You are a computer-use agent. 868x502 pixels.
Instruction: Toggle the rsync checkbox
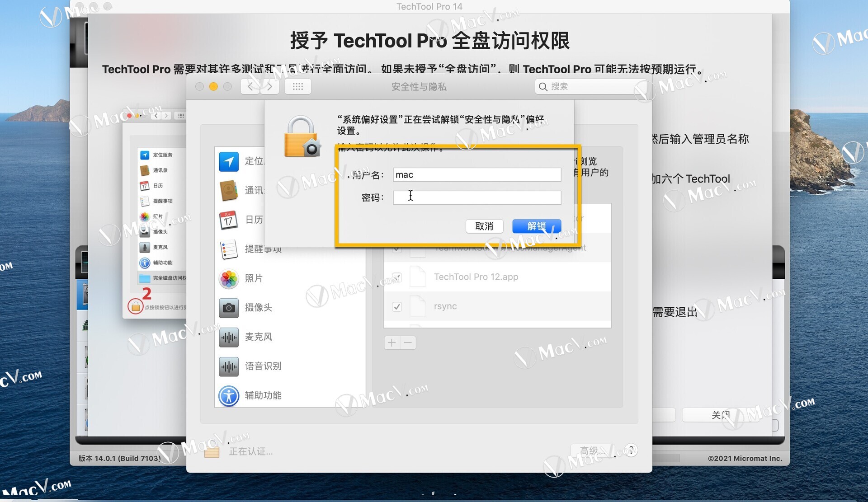click(x=397, y=306)
